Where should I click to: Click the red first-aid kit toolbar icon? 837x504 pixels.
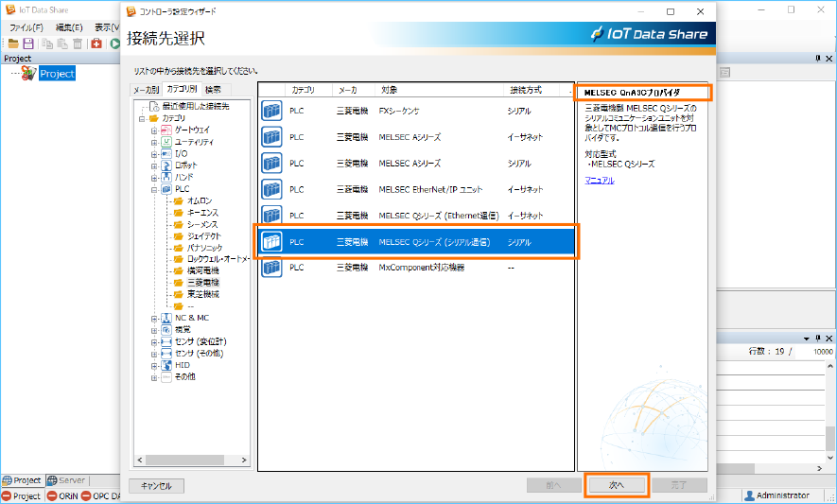click(x=96, y=43)
